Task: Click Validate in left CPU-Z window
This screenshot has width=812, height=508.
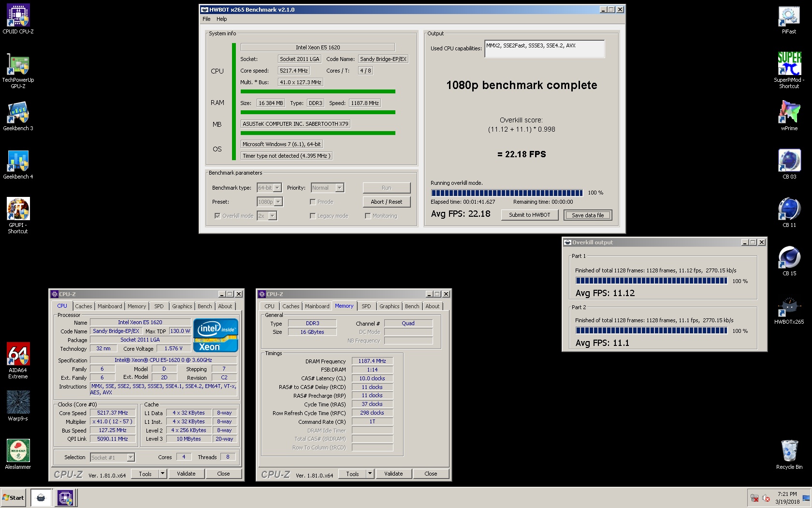Action: pos(186,474)
